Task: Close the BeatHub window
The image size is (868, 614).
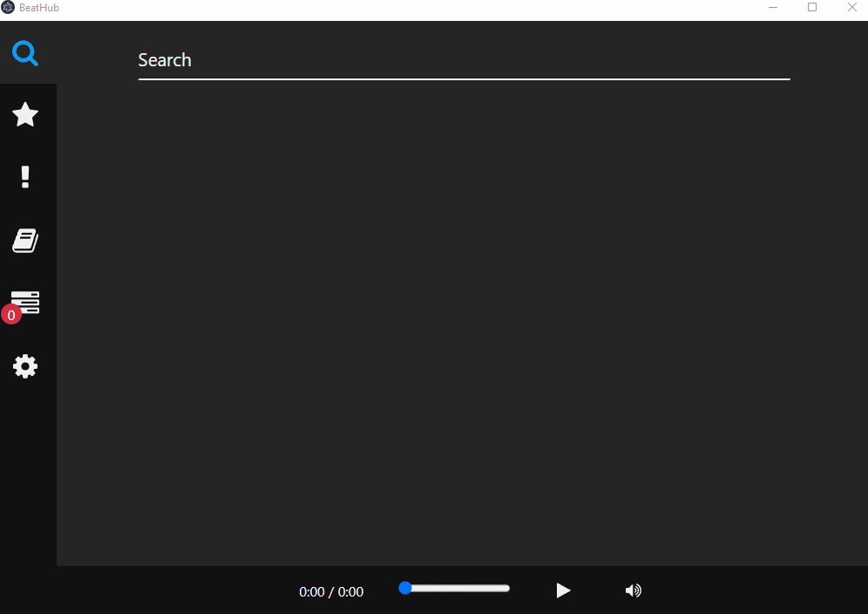Action: click(852, 7)
